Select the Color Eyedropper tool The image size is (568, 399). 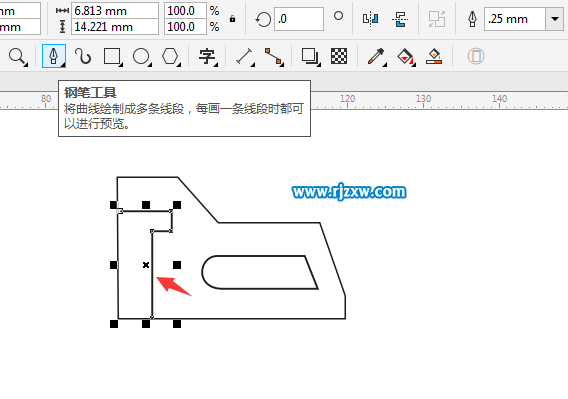(376, 56)
